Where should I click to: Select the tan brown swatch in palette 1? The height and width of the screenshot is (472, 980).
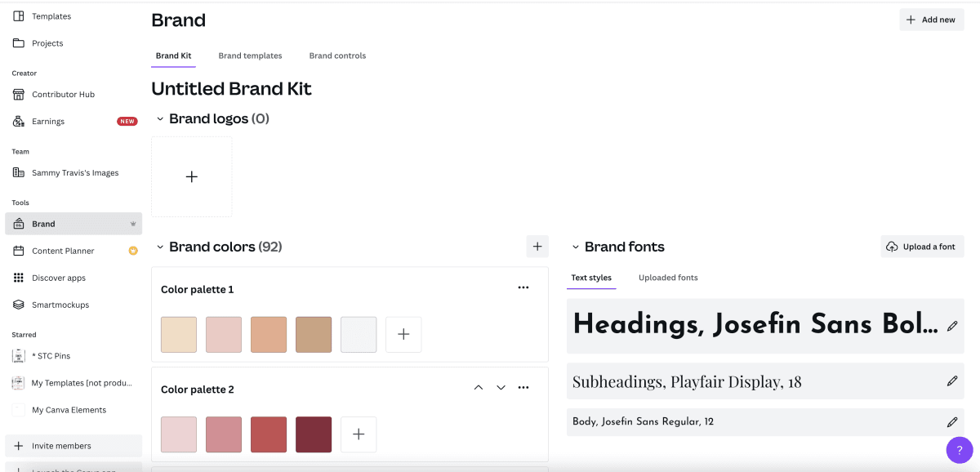pos(314,335)
